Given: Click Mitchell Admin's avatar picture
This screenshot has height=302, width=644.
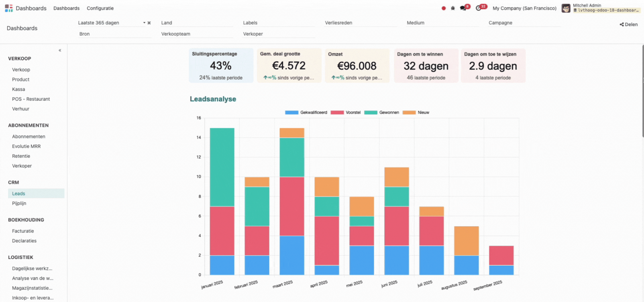Looking at the screenshot, I should click(x=566, y=8).
